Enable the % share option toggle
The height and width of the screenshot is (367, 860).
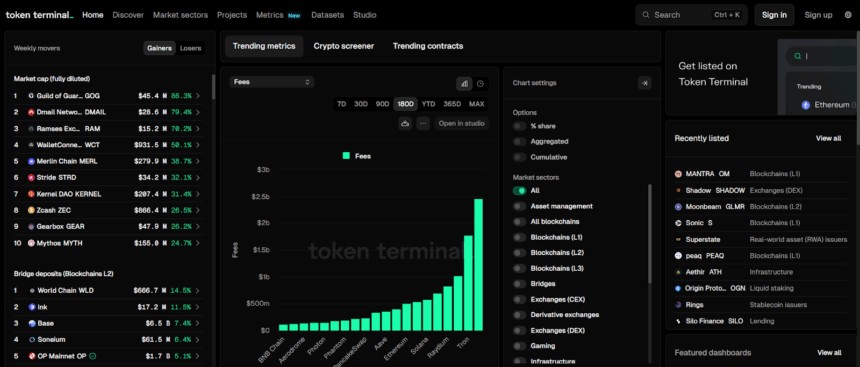click(x=519, y=126)
